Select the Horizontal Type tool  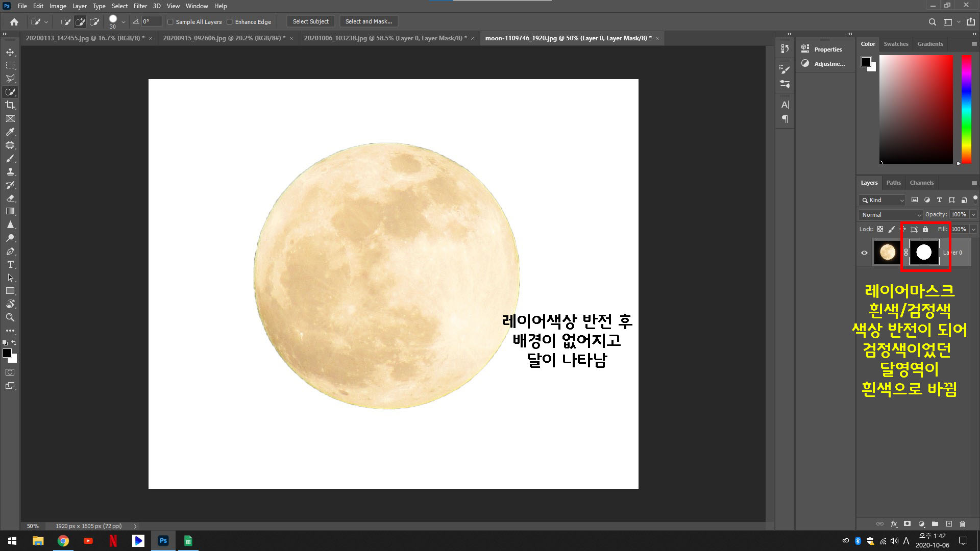pyautogui.click(x=10, y=264)
